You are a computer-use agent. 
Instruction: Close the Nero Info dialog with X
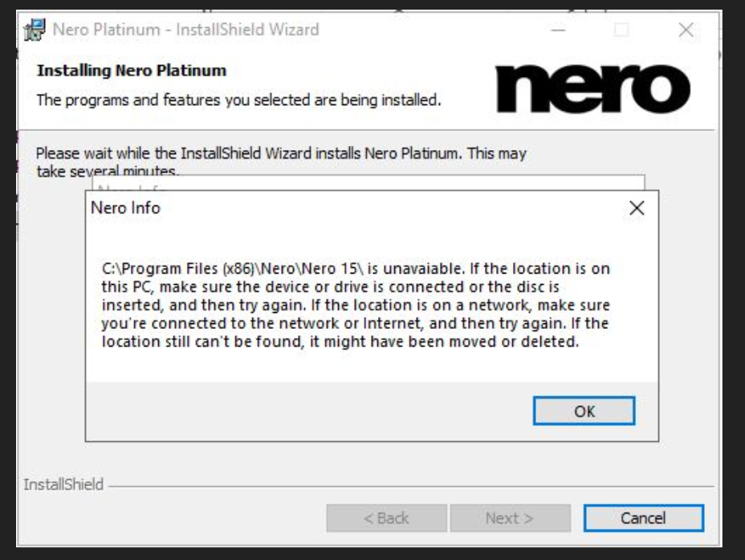click(637, 208)
